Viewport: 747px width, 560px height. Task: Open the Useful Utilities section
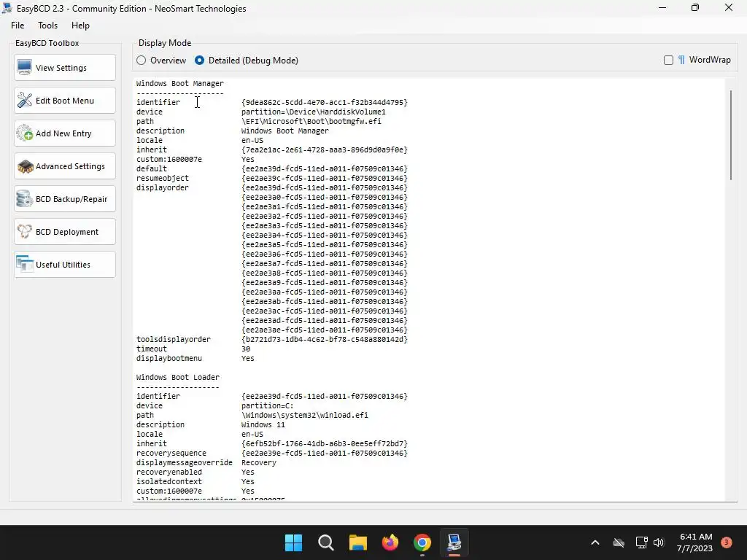coord(65,265)
